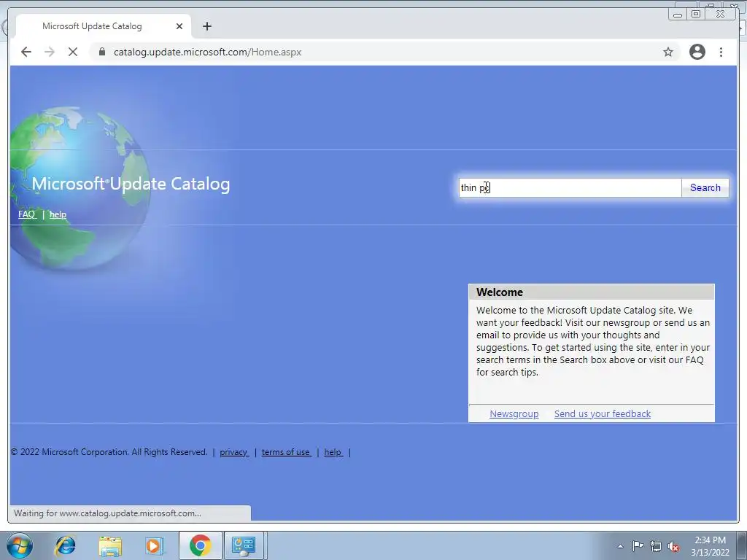The image size is (747, 560).
Task: Open a new tab with the plus button
Action: (x=206, y=26)
